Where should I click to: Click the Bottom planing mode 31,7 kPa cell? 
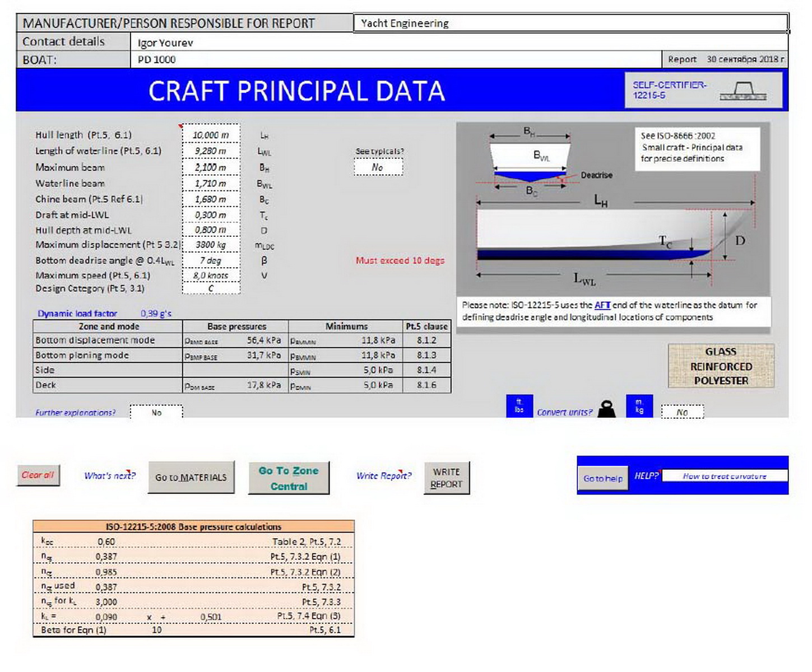235,355
